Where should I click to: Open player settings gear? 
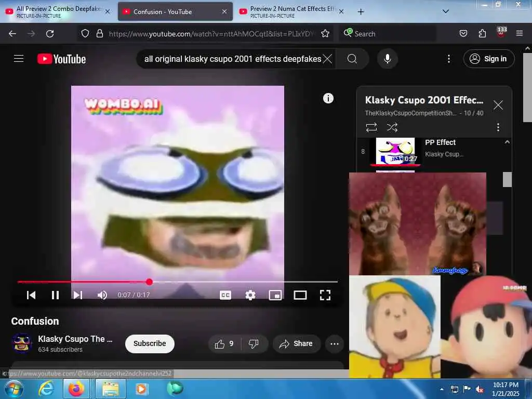click(250, 295)
